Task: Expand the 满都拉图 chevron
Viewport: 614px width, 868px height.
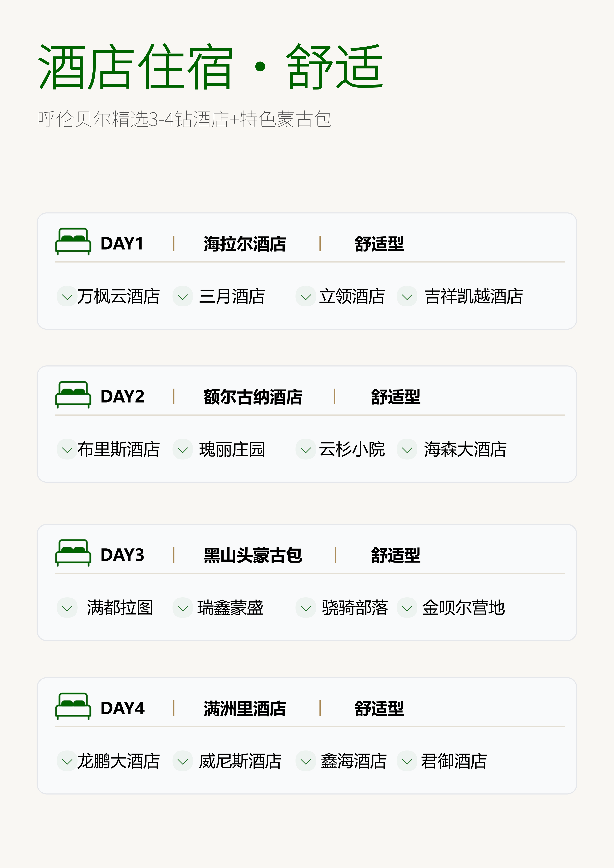Action: pyautogui.click(x=67, y=608)
